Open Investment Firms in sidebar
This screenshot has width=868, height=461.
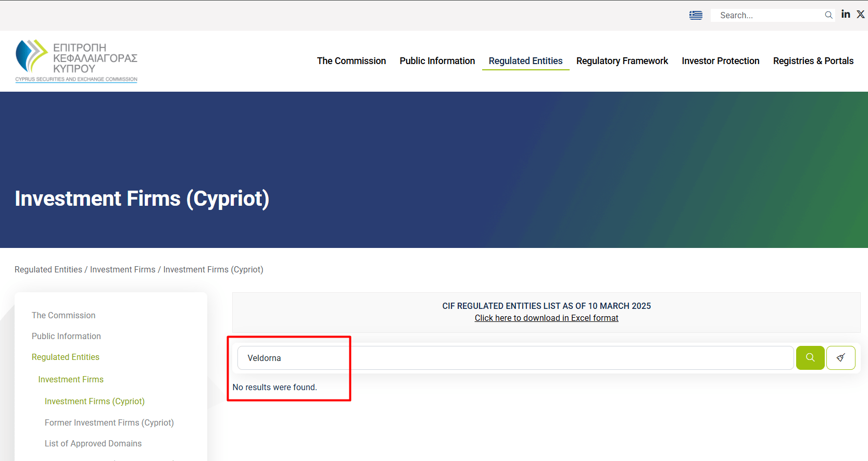click(x=71, y=379)
